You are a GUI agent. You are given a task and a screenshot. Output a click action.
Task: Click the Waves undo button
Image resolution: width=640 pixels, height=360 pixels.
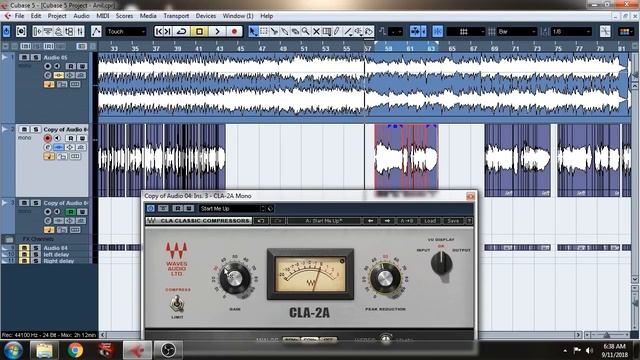pyautogui.click(x=261, y=221)
